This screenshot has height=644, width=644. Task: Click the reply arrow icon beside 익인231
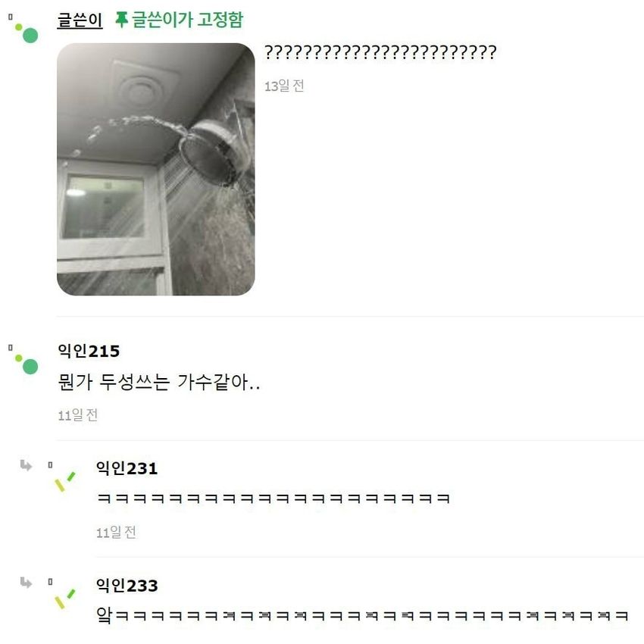pyautogui.click(x=26, y=465)
